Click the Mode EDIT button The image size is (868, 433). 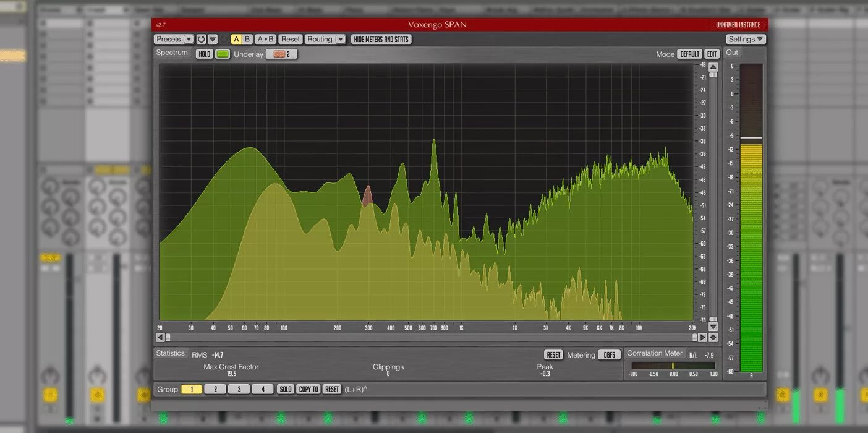tap(712, 54)
